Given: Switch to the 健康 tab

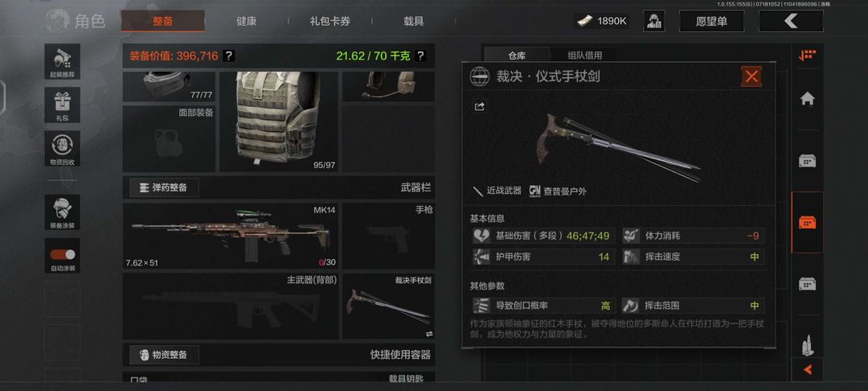Looking at the screenshot, I should (x=246, y=21).
